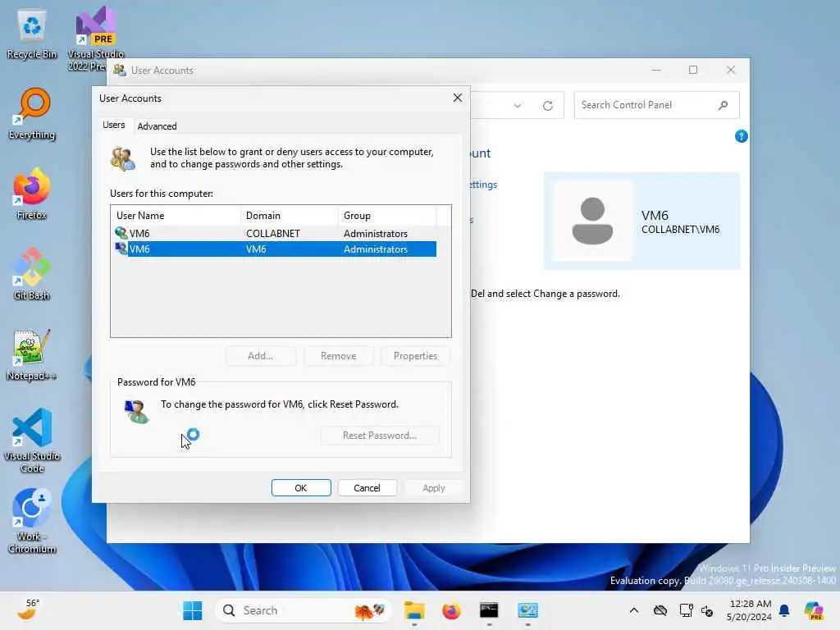Open Recycle Bin desktop icon
Viewport: 840px width, 630px height.
pos(32,34)
